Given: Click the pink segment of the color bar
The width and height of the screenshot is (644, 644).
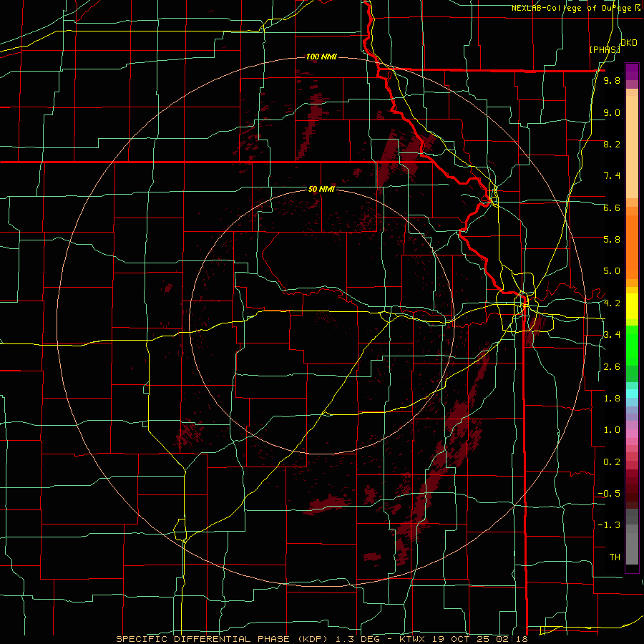Looking at the screenshot, I should pos(632,434).
